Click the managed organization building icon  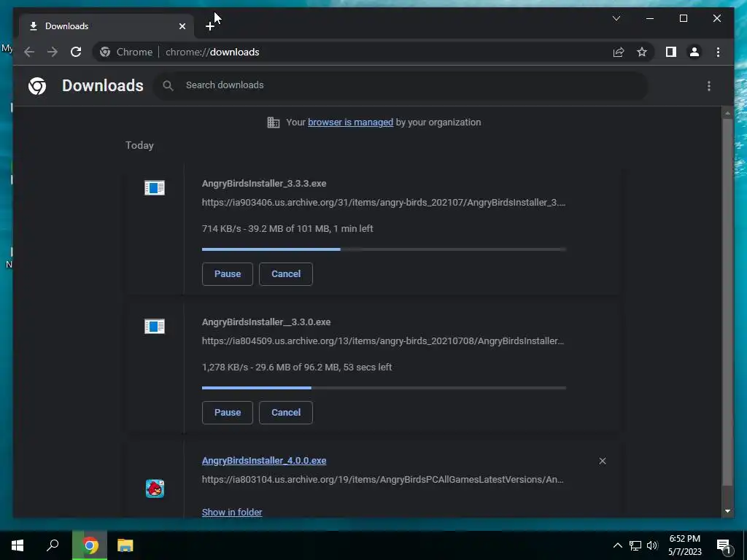click(274, 122)
